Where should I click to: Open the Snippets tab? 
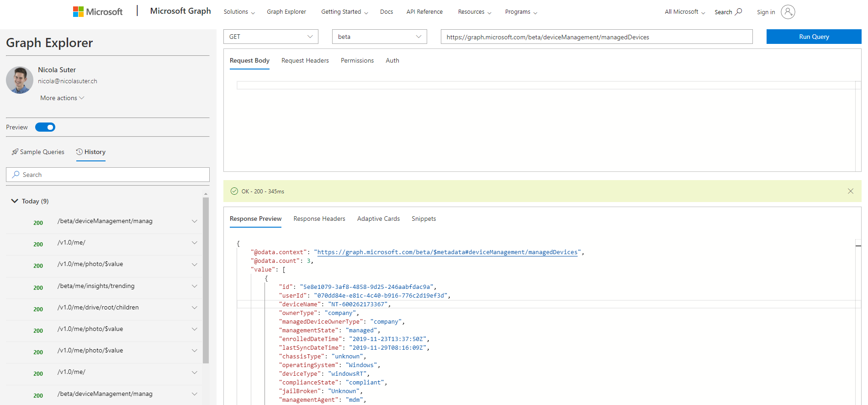(x=423, y=218)
